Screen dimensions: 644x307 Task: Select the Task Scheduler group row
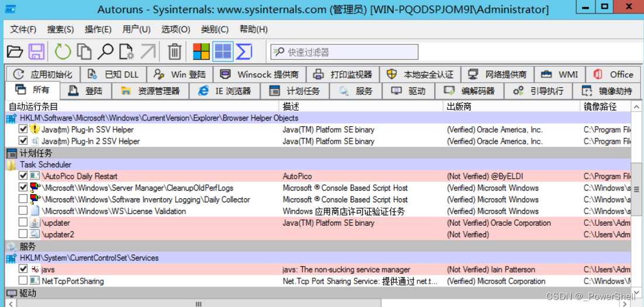pyautogui.click(x=318, y=164)
